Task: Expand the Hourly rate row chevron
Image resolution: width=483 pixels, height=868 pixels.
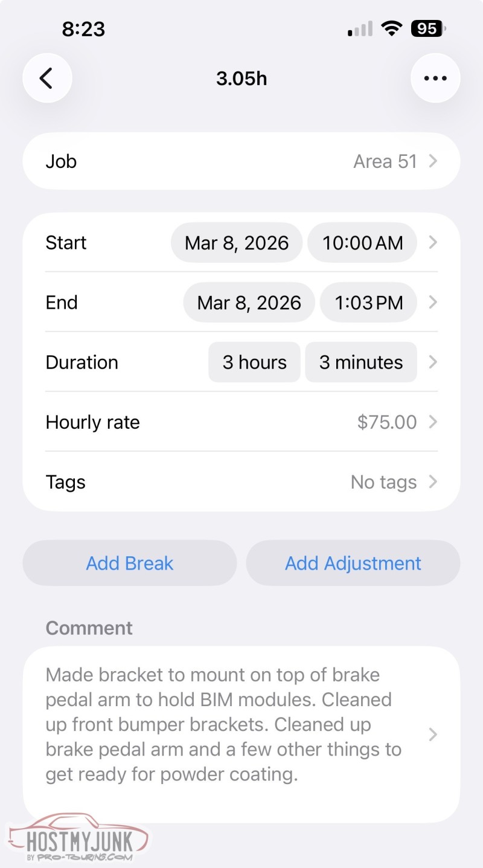Action: [x=432, y=422]
